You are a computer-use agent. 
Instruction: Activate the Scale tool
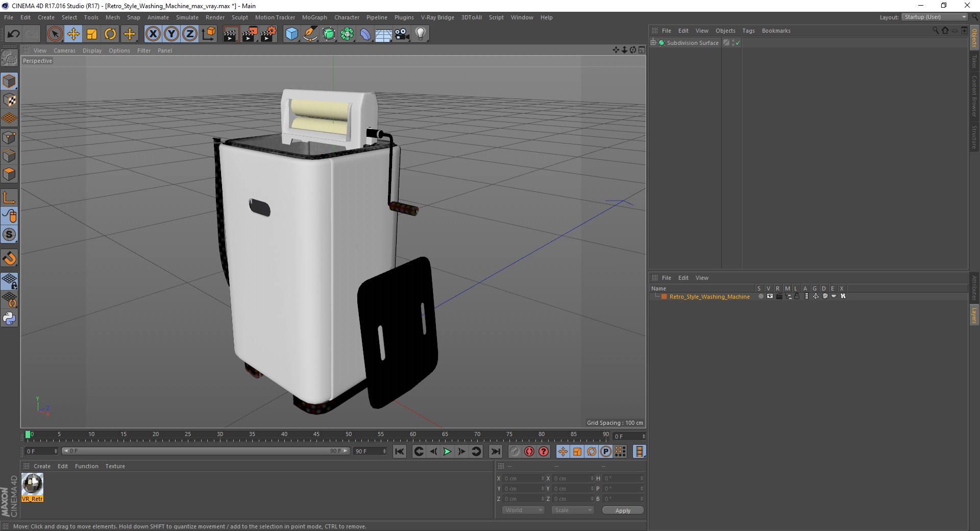[x=92, y=34]
